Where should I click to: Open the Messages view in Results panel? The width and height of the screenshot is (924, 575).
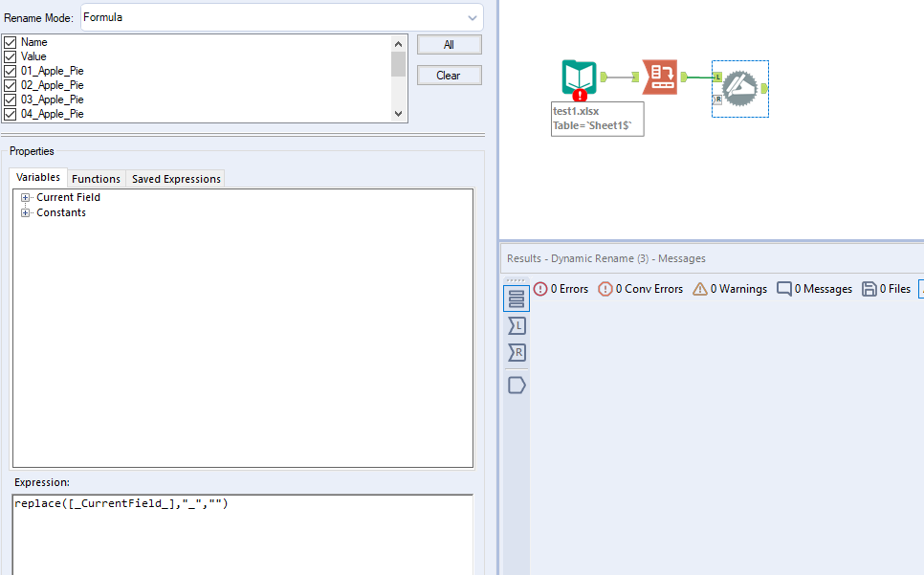[x=517, y=297]
